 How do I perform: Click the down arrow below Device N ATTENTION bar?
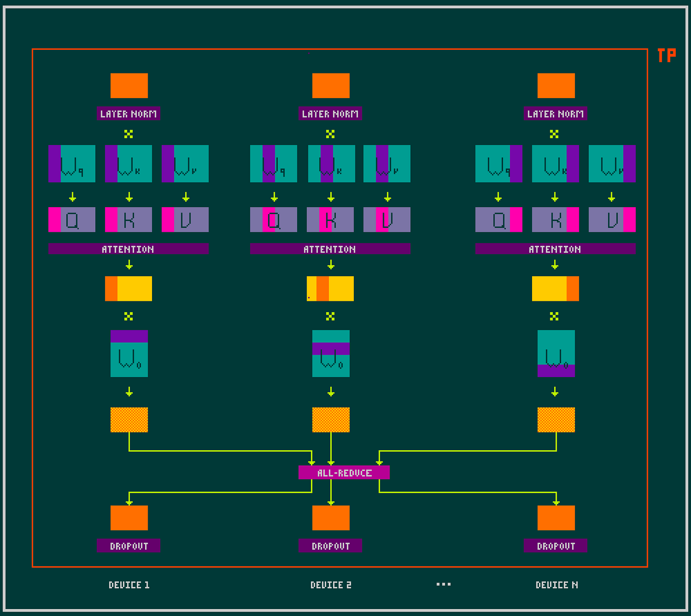click(x=555, y=265)
